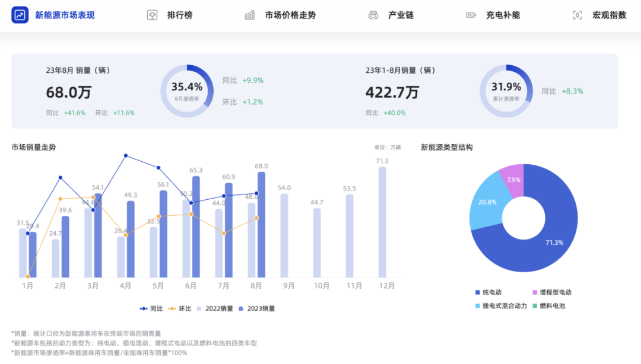641x364 pixels.
Task: Click the 产业链 car icon
Action: [373, 15]
